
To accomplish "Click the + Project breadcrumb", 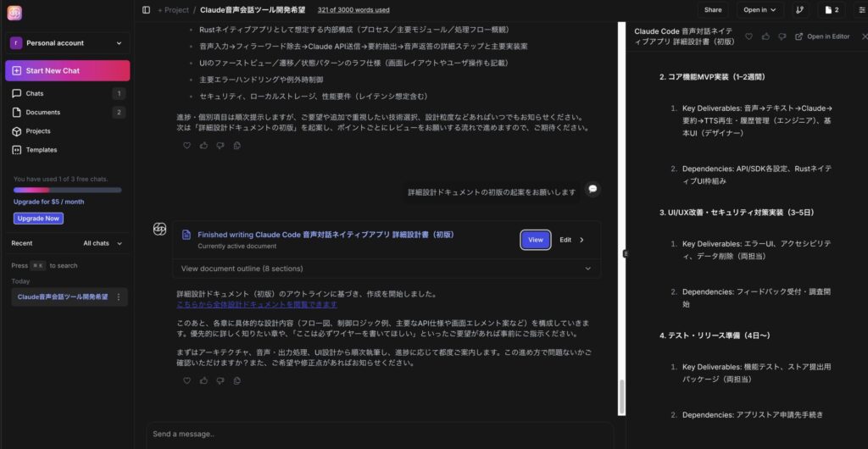I will pyautogui.click(x=173, y=10).
